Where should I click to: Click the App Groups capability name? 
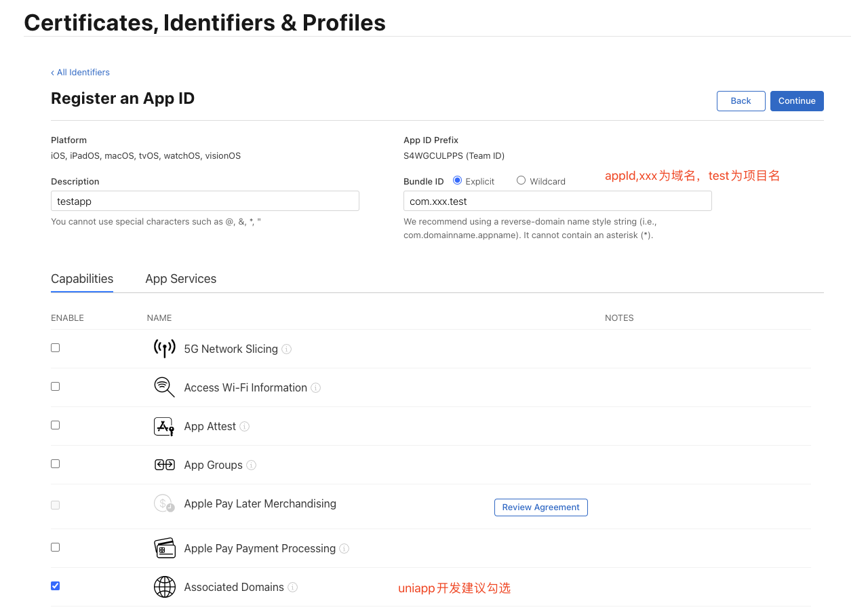[x=214, y=465]
